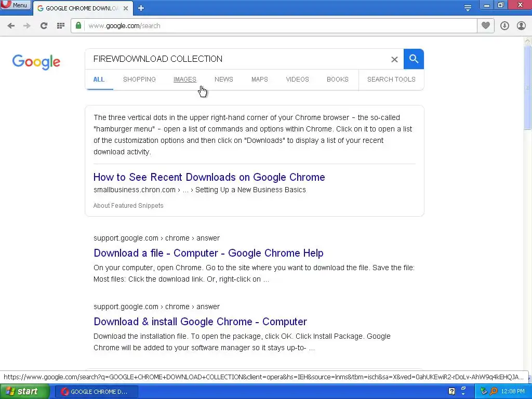Image resolution: width=532 pixels, height=399 pixels.
Task: Select Opera taskbar item GOOGLE CHROME D...
Action: point(97,392)
